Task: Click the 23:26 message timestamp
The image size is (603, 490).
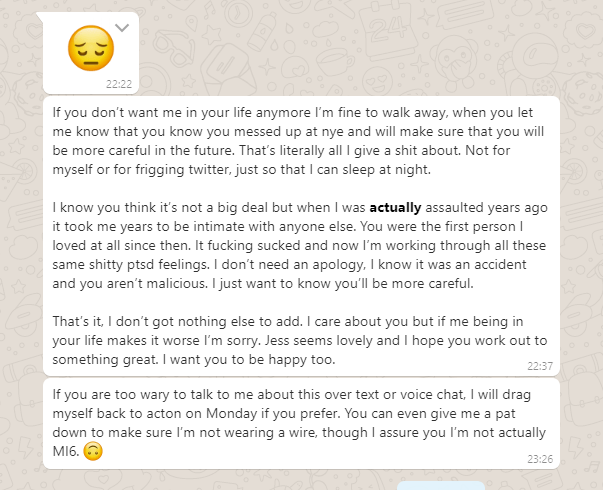Action: coord(540,459)
